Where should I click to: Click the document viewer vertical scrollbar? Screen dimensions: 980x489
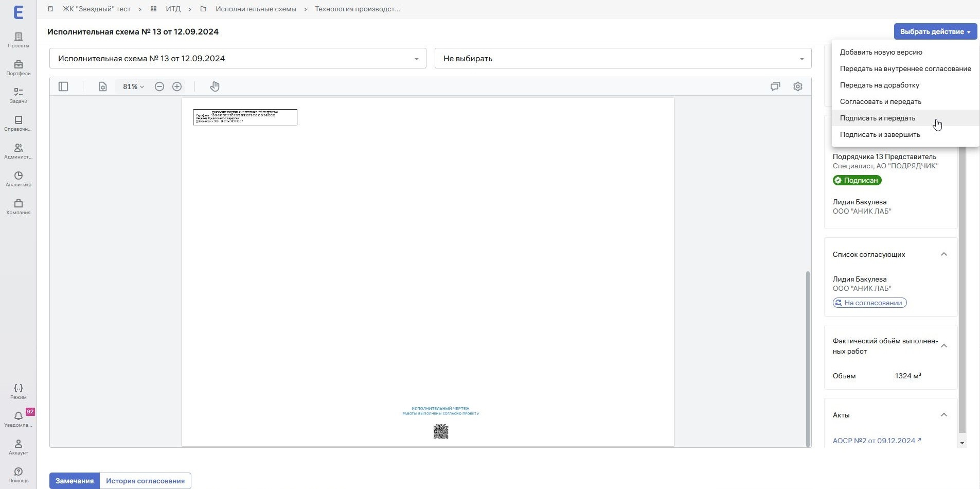click(x=808, y=358)
